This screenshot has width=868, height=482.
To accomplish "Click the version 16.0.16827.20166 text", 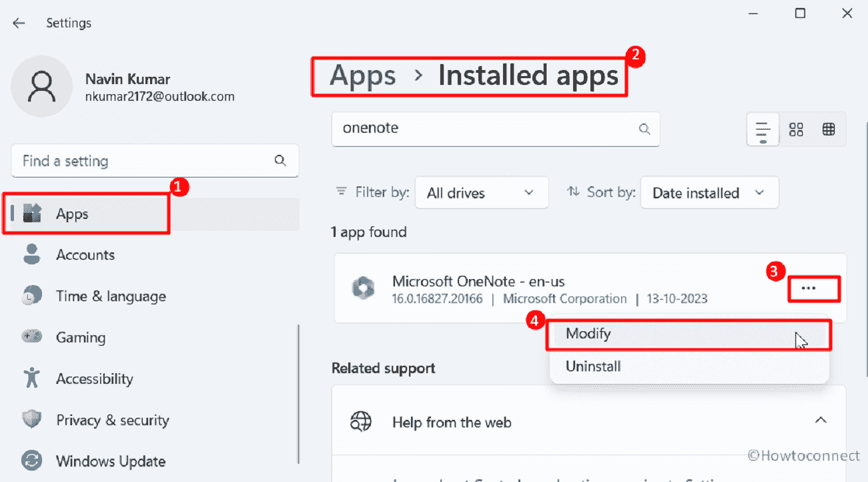I will pyautogui.click(x=437, y=298).
